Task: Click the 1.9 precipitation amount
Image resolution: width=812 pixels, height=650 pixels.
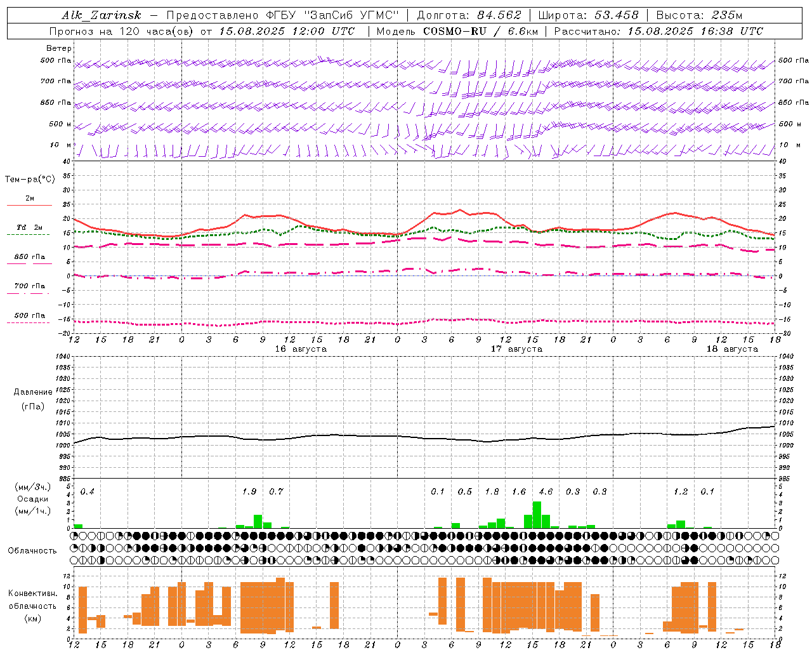Action: (249, 491)
